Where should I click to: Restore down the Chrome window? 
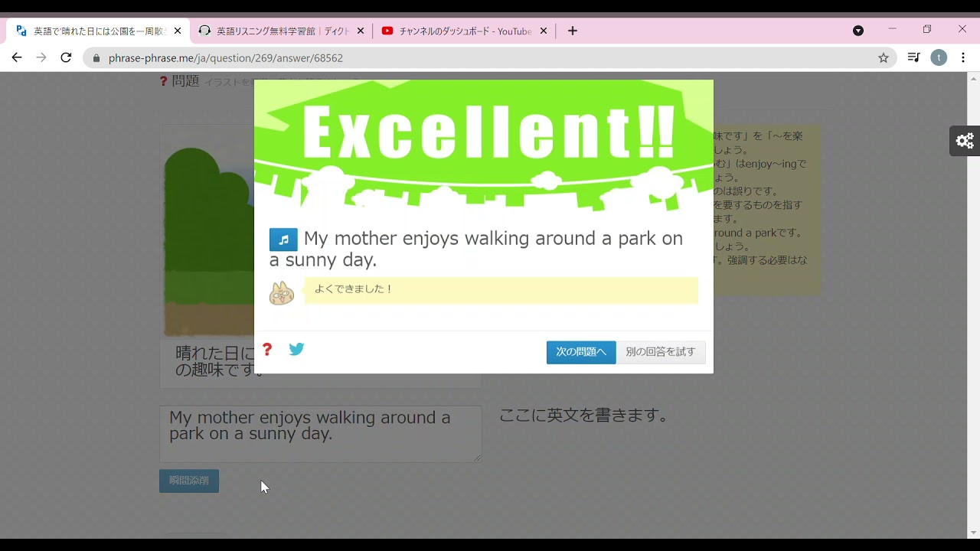[x=927, y=29]
